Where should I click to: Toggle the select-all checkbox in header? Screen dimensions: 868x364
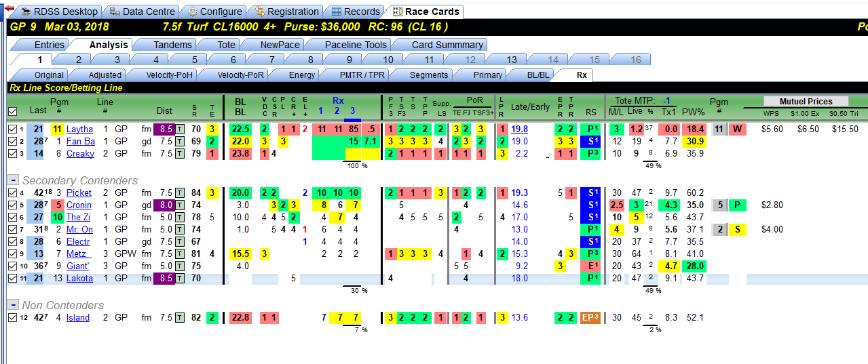point(12,111)
